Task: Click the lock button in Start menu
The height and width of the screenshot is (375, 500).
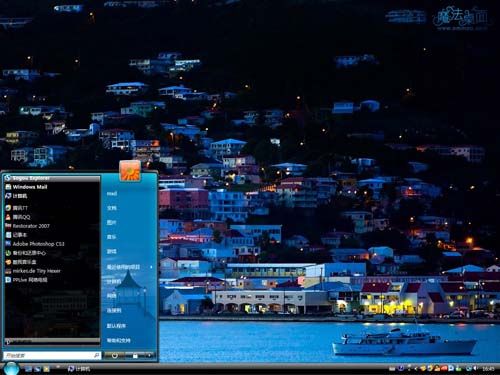Action: 135,356
